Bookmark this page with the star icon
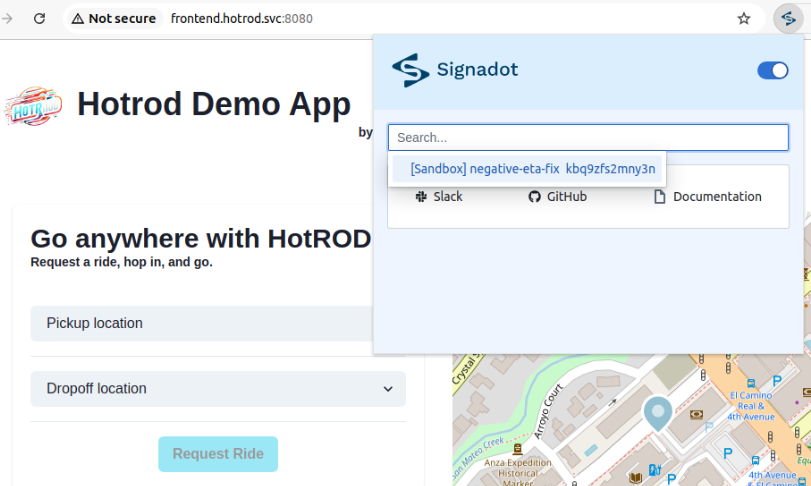This screenshot has width=811, height=486. [744, 19]
